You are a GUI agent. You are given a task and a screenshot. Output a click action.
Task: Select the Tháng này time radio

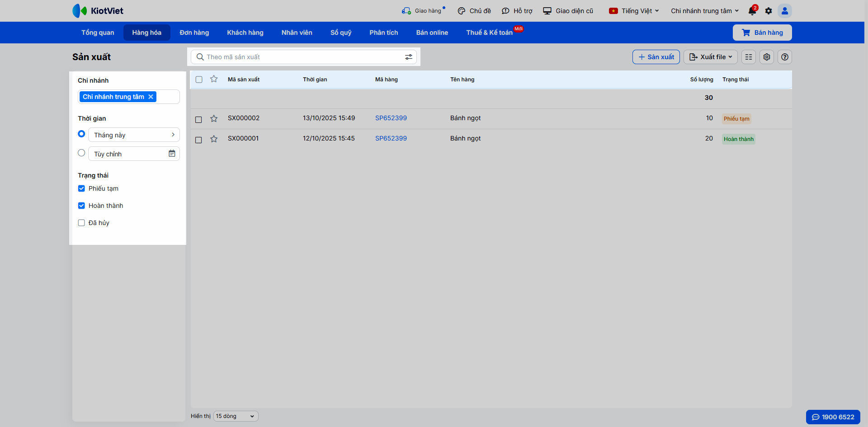click(81, 134)
